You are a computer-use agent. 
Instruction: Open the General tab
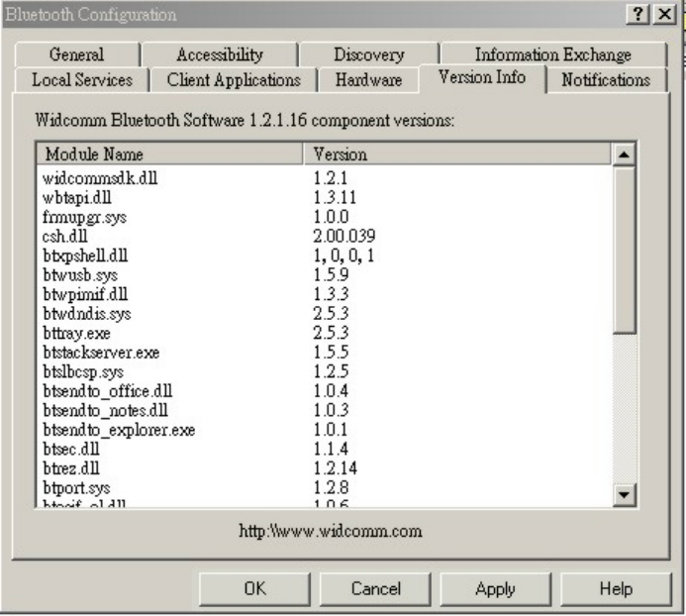pos(77,54)
